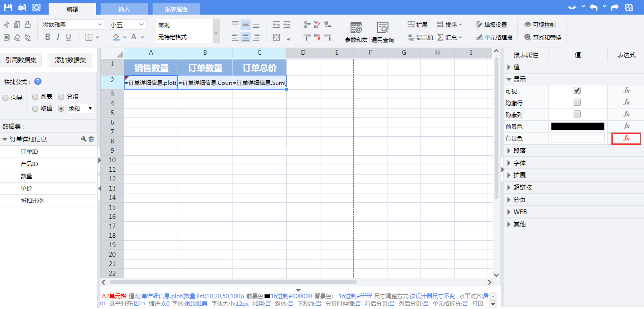Click the underline formatting icon
The width and height of the screenshot is (644, 309).
(69, 37)
